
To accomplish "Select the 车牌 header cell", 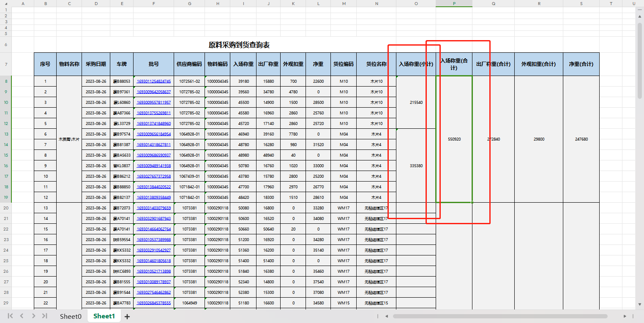I will click(122, 64).
